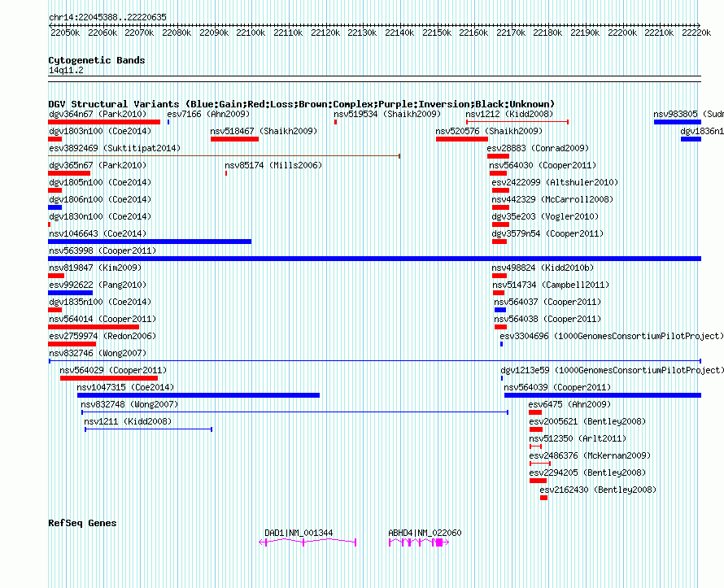Select esv2759974 (Redon2006) label
The width and height of the screenshot is (724, 588).
tap(102, 336)
